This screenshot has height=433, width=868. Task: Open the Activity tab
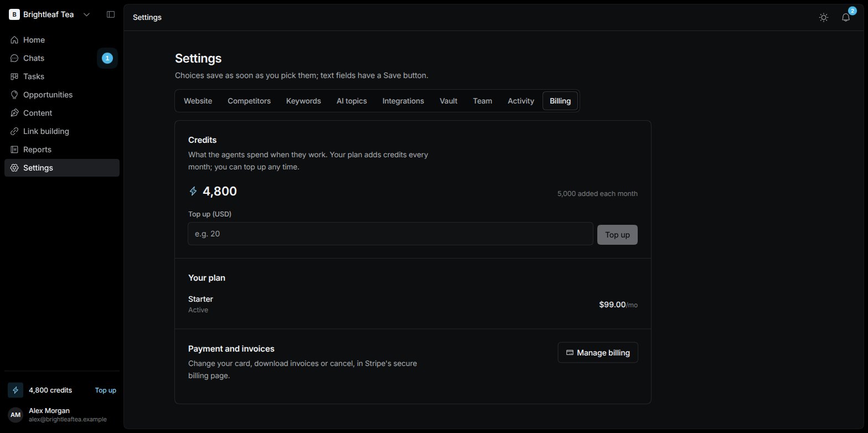521,101
